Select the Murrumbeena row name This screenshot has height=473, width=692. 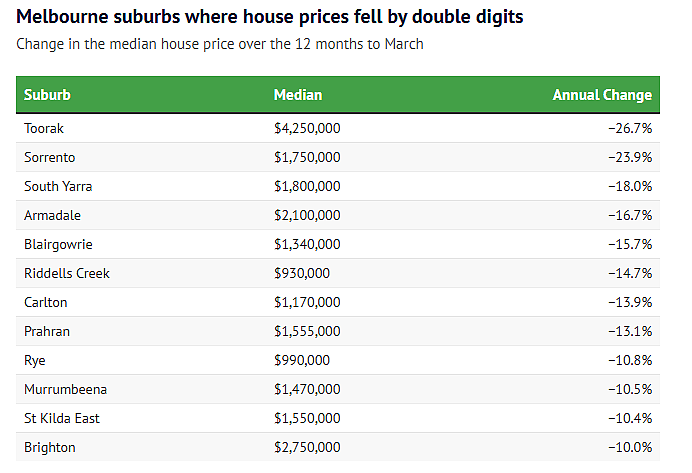[65, 390]
